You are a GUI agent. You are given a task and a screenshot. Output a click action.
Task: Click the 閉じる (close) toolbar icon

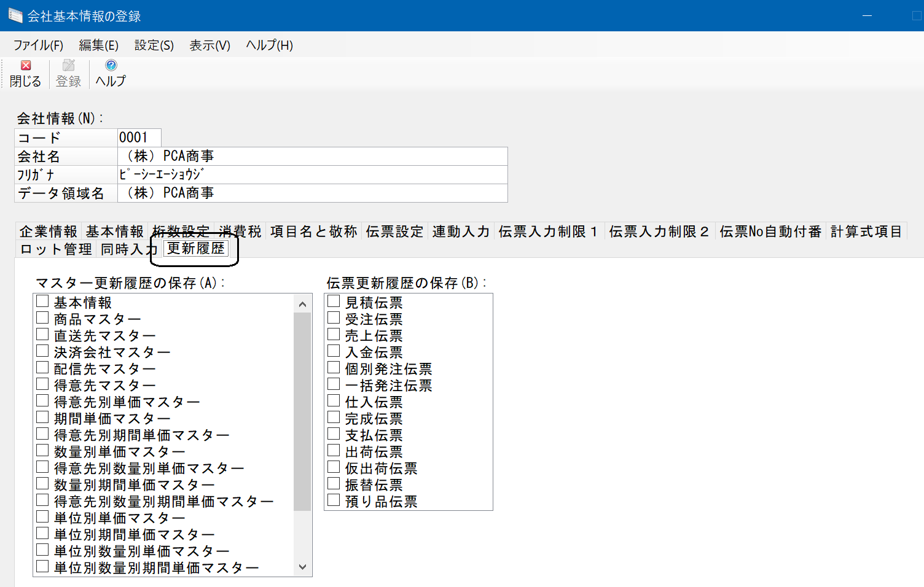tap(25, 66)
